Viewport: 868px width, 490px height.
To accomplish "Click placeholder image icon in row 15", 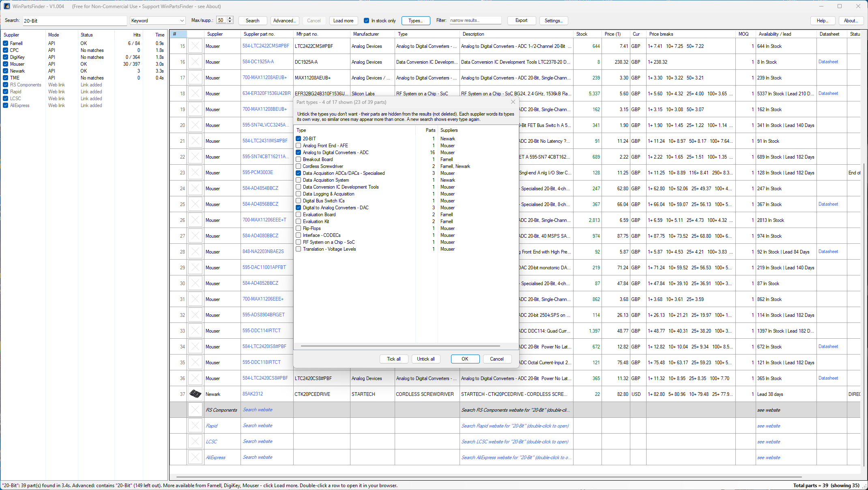I will point(195,46).
